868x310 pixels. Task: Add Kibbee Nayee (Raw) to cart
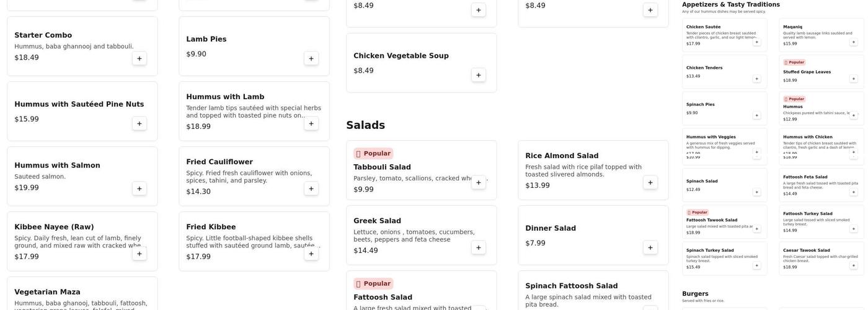139,254
